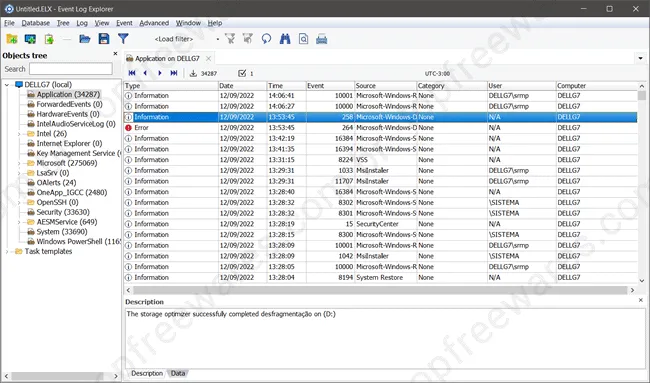
Task: Click the Security log icon in tree
Action: coord(31,212)
